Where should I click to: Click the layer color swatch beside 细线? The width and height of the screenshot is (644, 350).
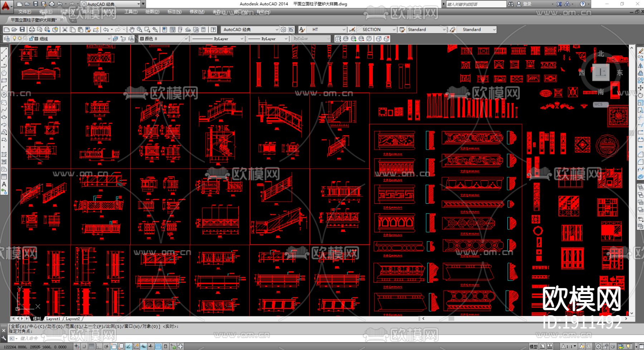point(36,39)
